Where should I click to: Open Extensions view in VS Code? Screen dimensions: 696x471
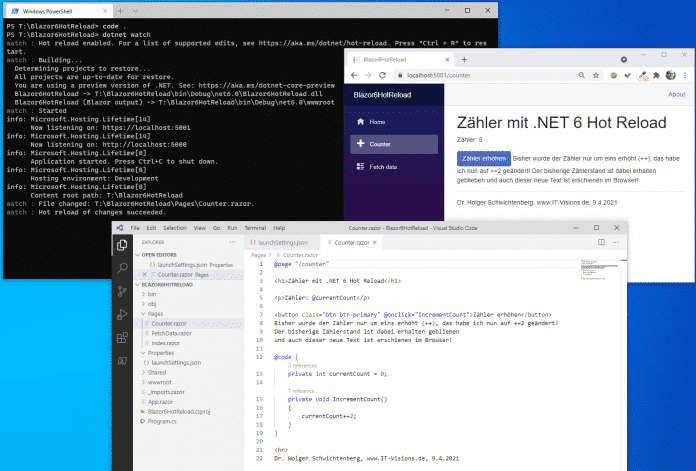pyautogui.click(x=122, y=337)
